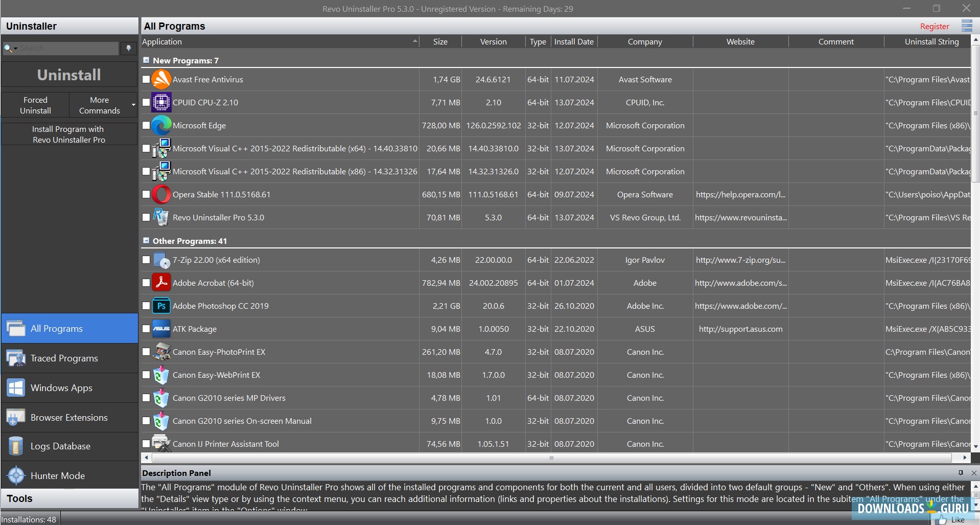
Task: Check the 7-Zip 22.00 checkbox
Action: [x=146, y=260]
